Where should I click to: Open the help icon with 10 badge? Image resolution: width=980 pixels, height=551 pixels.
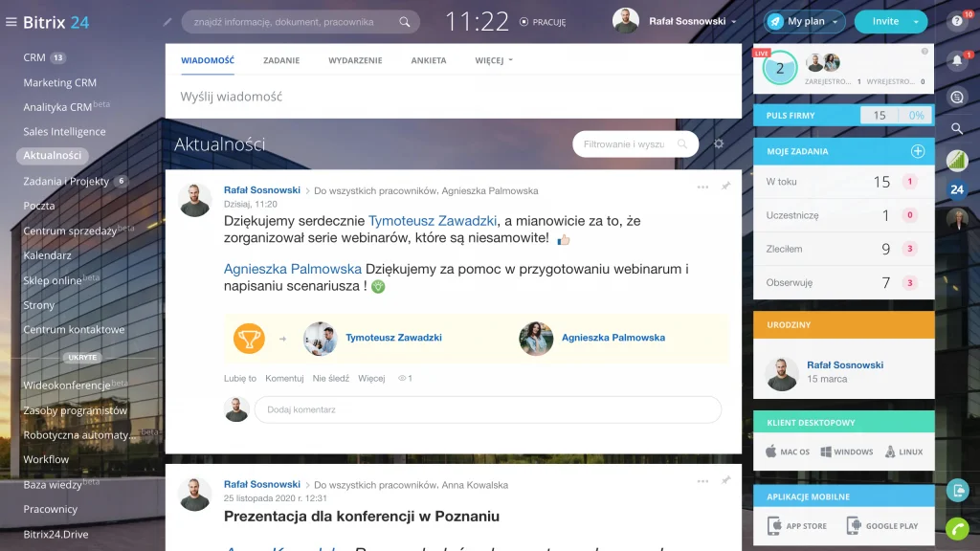[956, 22]
